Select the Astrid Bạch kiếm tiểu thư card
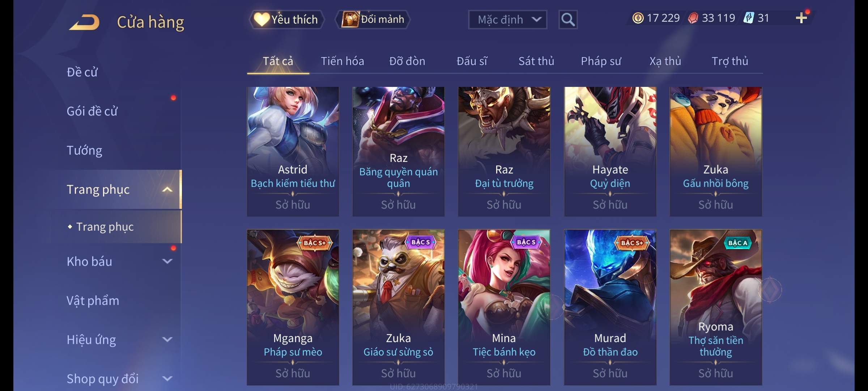Viewport: 868px width, 391px height. tap(293, 152)
